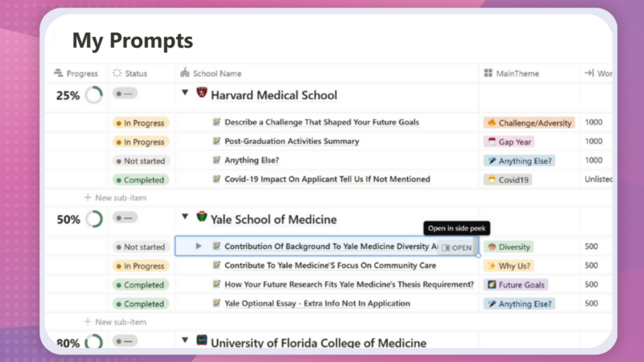Click the Progress column header icon
644x362 pixels.
(58, 74)
